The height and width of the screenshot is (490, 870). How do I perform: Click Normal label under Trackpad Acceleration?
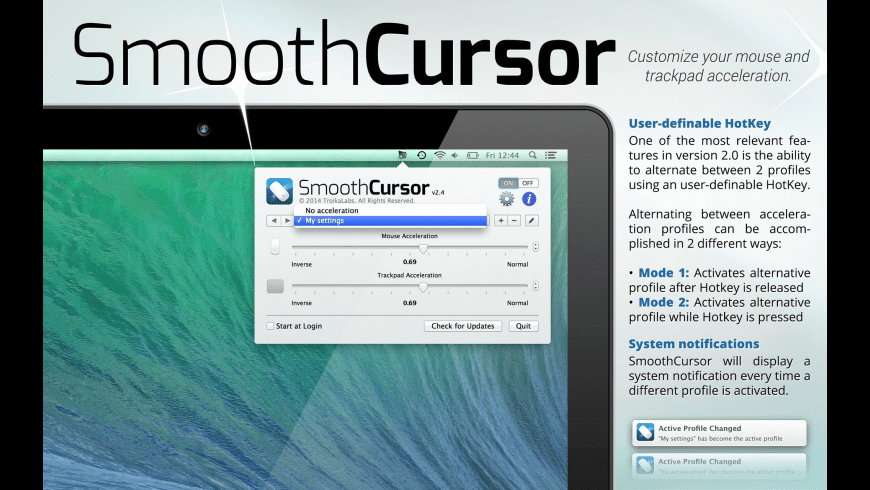point(517,303)
